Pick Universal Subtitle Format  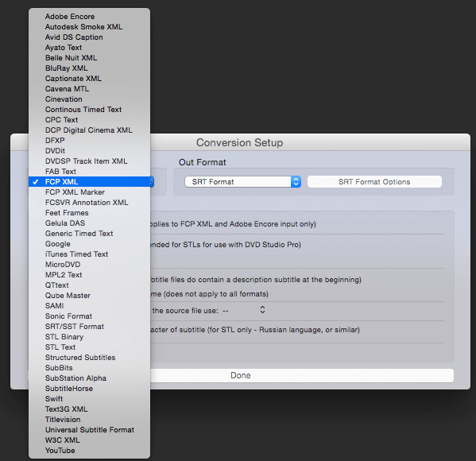(89, 429)
